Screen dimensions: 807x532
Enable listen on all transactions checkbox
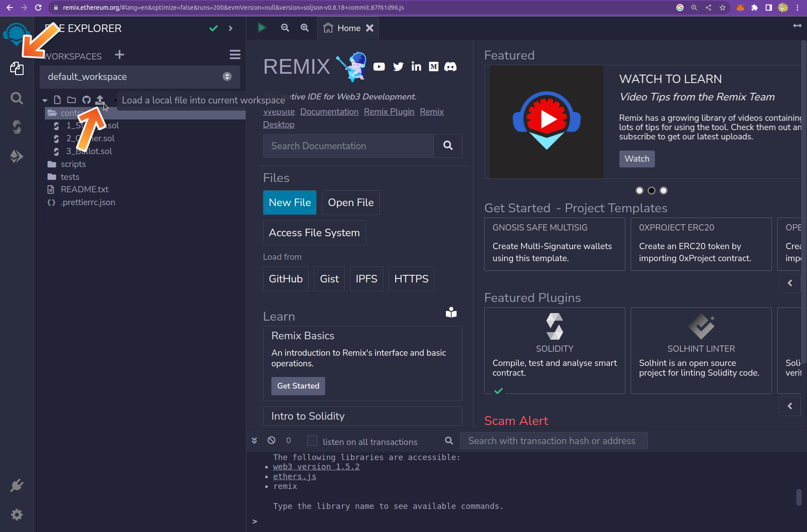[312, 441]
